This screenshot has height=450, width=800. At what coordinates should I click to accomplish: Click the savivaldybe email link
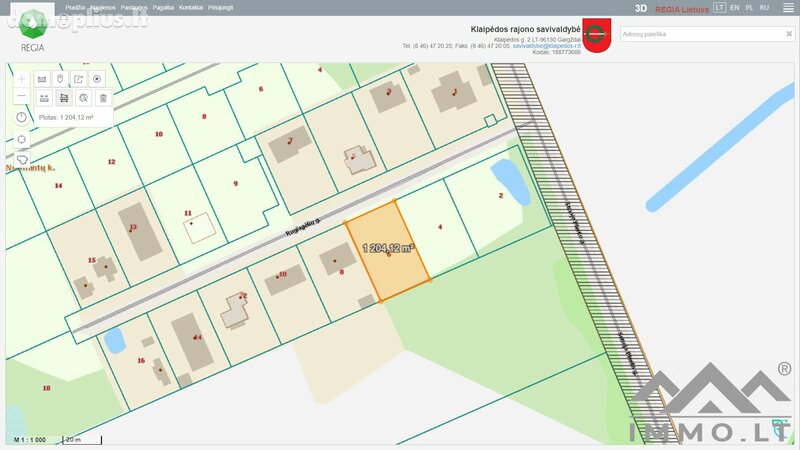coord(546,46)
